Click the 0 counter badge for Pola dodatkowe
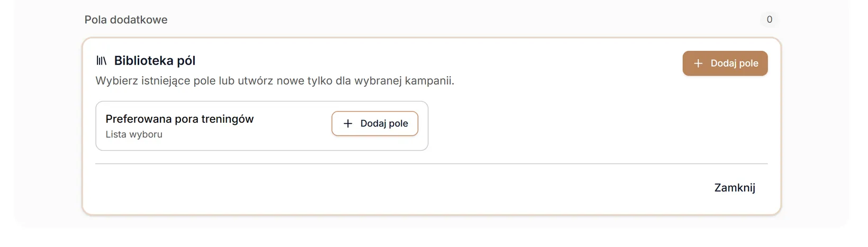Image resolution: width=868 pixels, height=247 pixels. point(770,20)
